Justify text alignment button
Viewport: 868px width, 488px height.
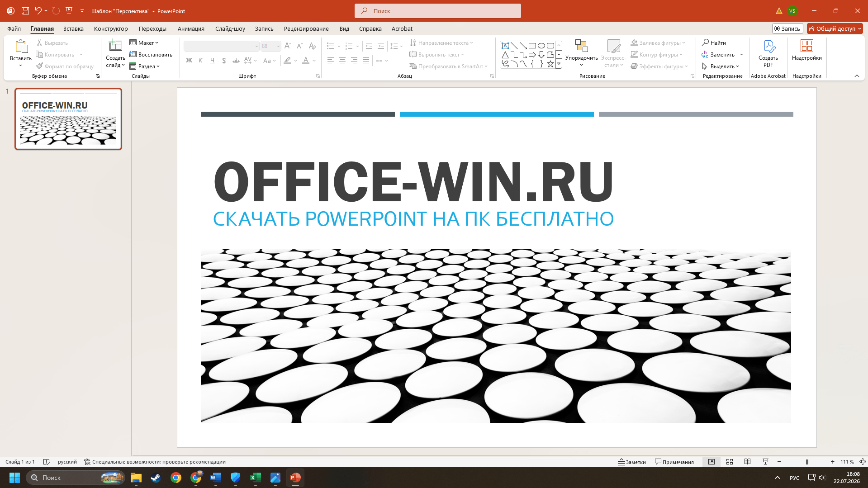pos(366,61)
